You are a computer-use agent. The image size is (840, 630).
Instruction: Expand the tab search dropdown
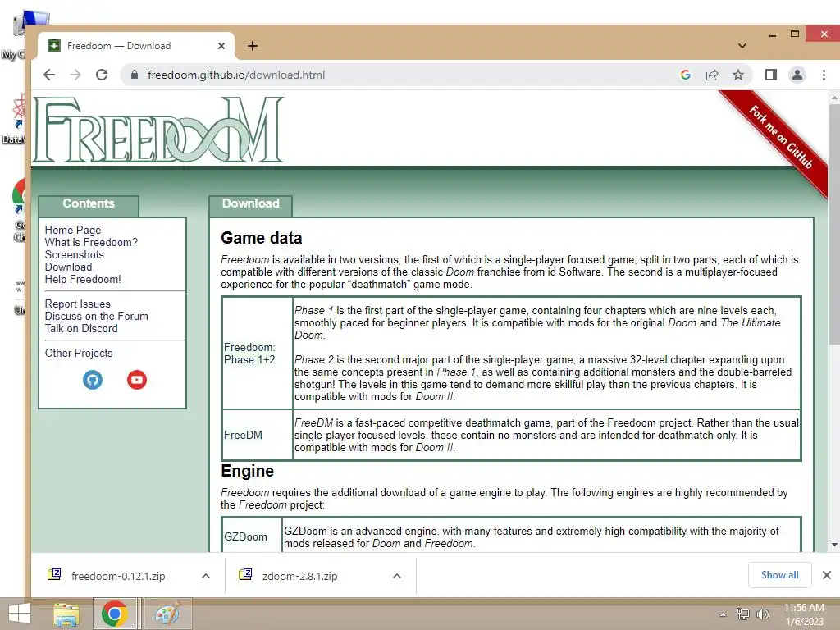(x=742, y=46)
